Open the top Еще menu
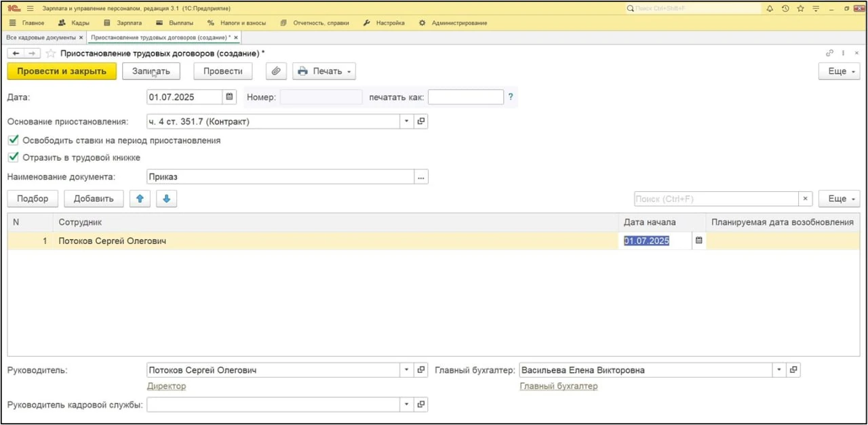The width and height of the screenshot is (868, 425). click(x=840, y=71)
